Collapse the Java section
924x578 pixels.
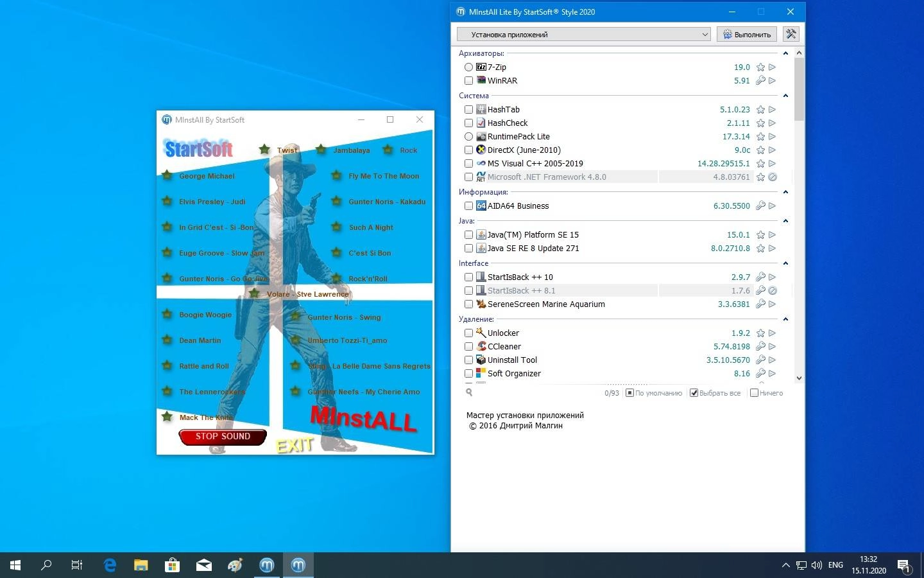pos(785,221)
